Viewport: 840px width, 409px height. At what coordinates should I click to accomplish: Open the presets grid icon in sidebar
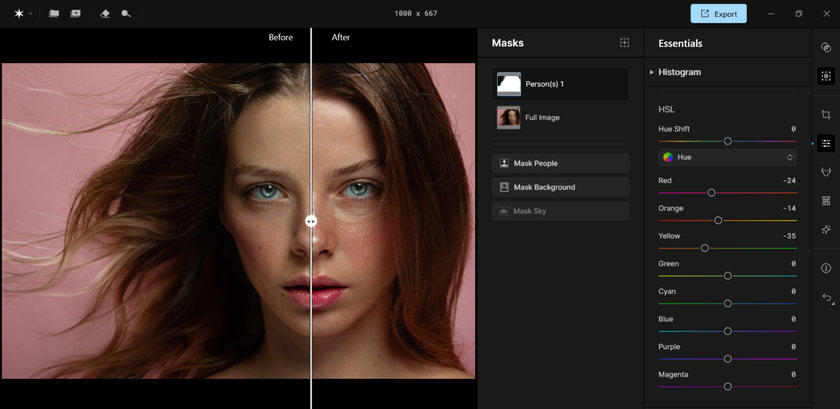point(826,200)
